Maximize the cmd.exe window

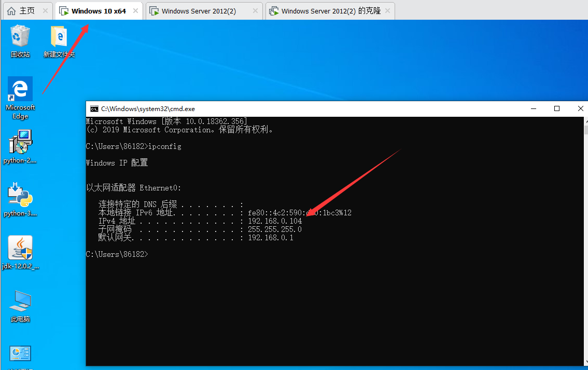click(557, 109)
